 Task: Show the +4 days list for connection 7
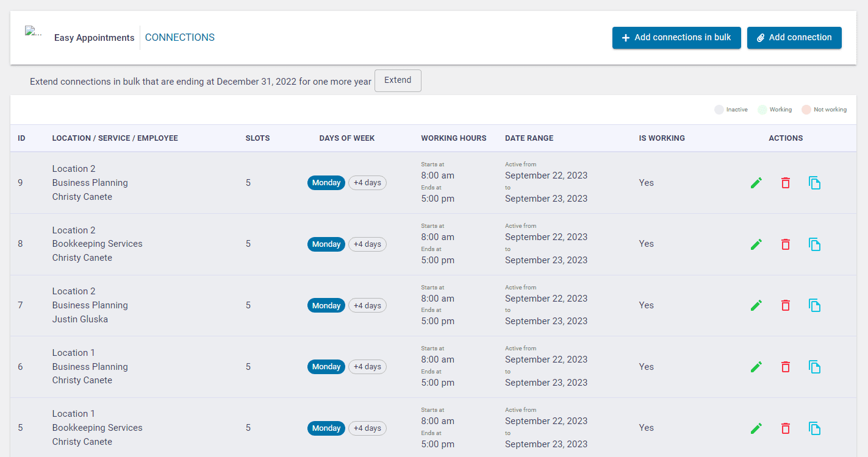click(x=367, y=306)
